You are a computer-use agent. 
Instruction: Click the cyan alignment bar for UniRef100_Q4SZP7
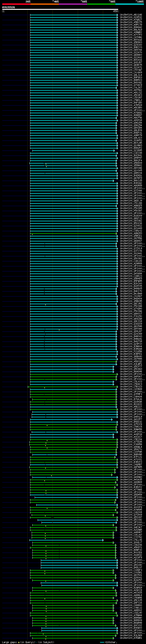click(71, 419)
